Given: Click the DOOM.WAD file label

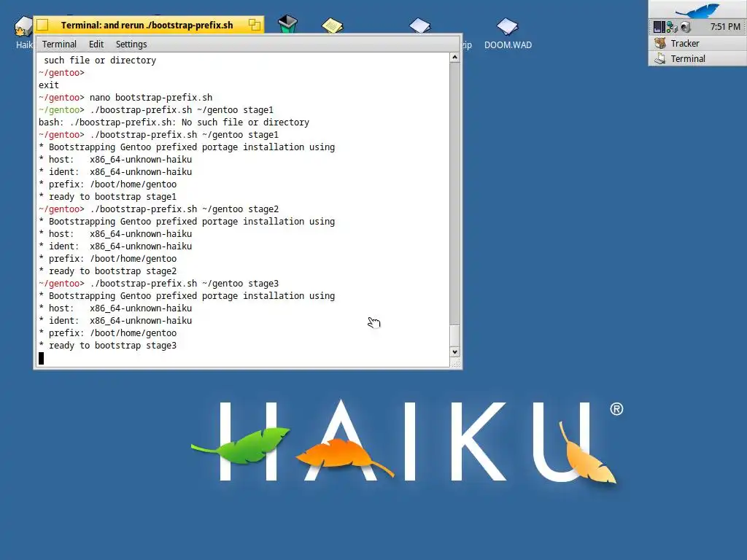Looking at the screenshot, I should (508, 45).
